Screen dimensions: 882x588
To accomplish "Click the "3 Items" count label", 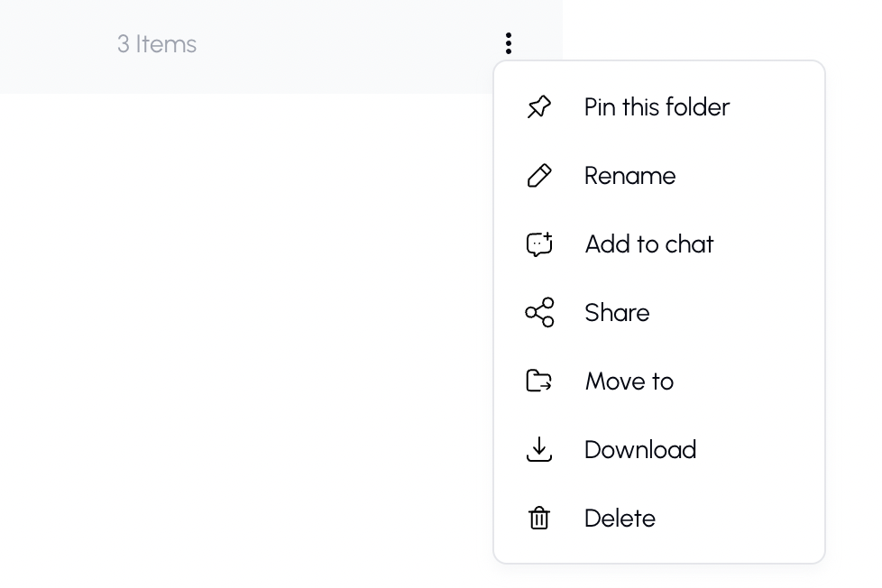I will (x=156, y=43).
